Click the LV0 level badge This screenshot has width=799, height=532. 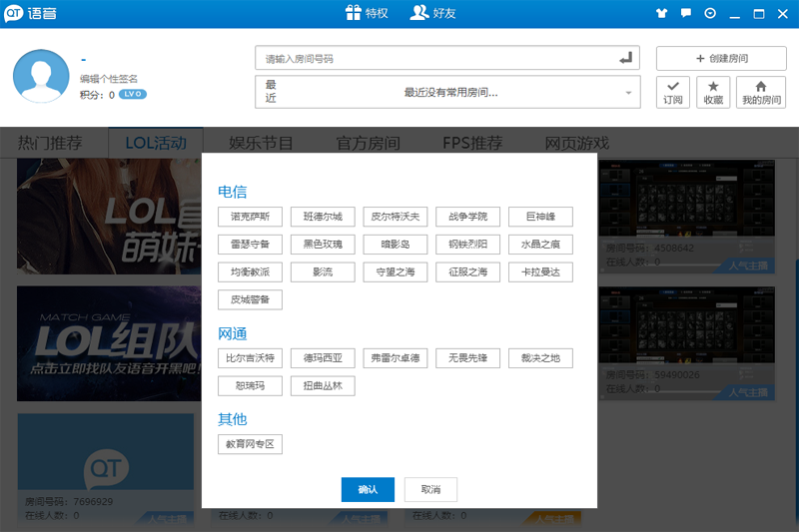point(133,94)
